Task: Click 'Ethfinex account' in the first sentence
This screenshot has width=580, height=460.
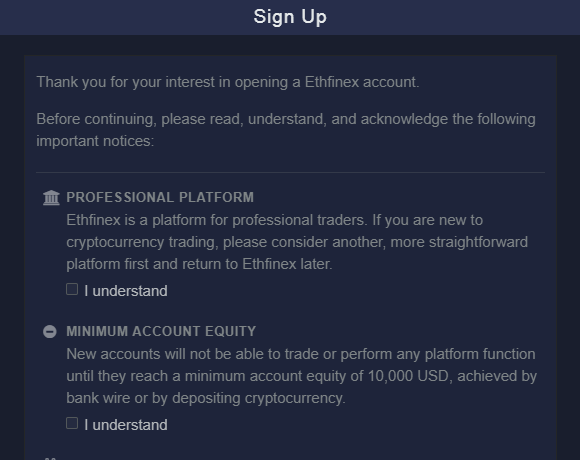Action: [x=361, y=82]
